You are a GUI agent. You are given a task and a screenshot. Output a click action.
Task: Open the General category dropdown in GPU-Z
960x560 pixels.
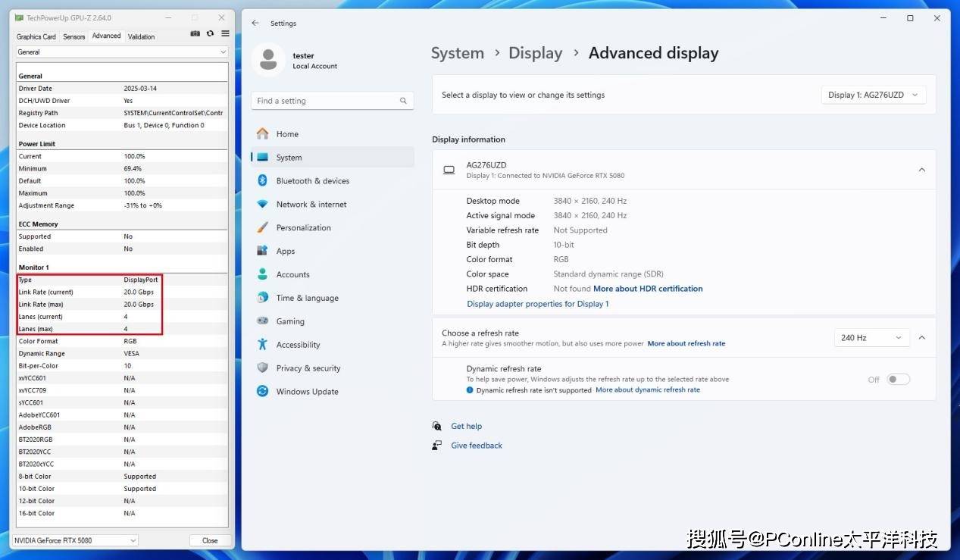122,52
